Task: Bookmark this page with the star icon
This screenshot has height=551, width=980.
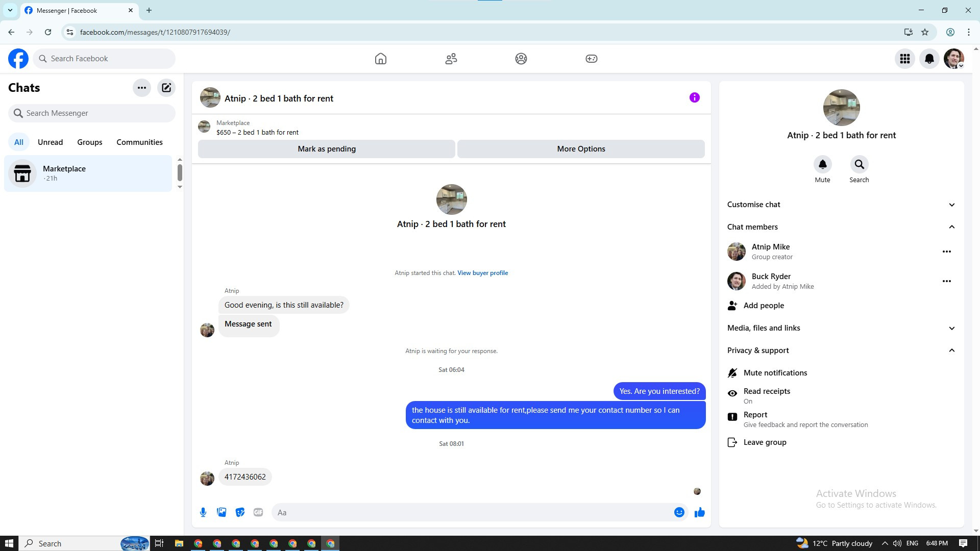Action: [925, 32]
